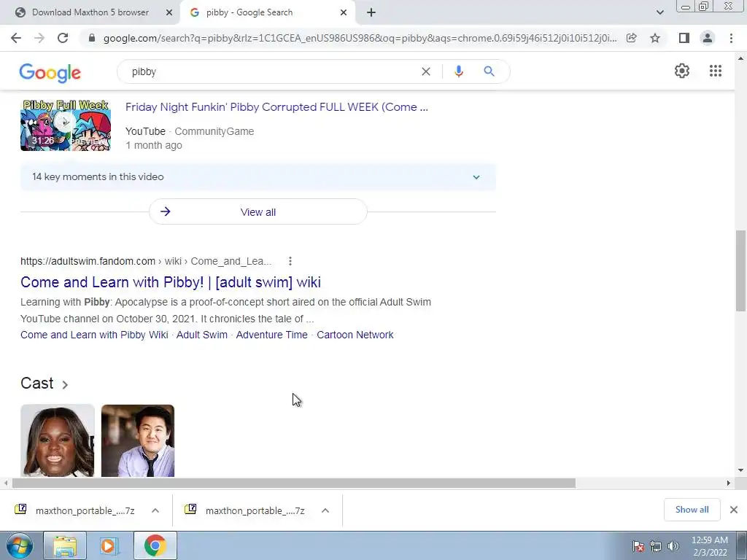Click the horizontal scrollbar thumb
The width and height of the screenshot is (747, 560).
point(293,483)
